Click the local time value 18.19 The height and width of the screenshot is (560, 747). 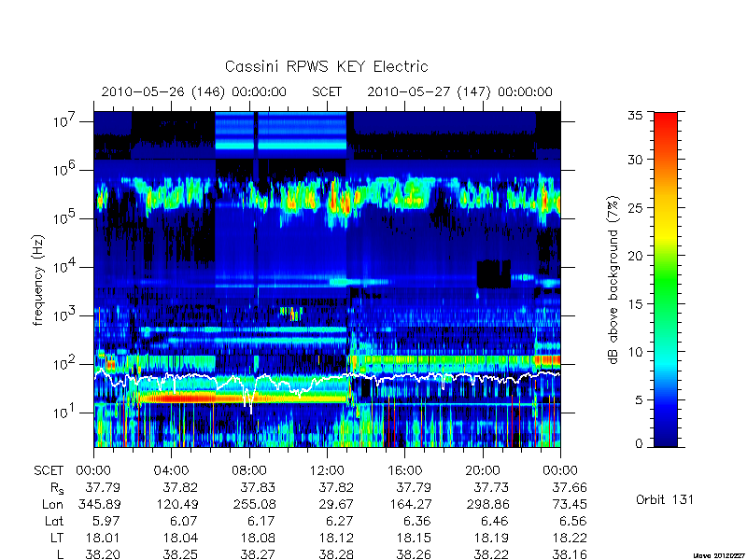492,539
